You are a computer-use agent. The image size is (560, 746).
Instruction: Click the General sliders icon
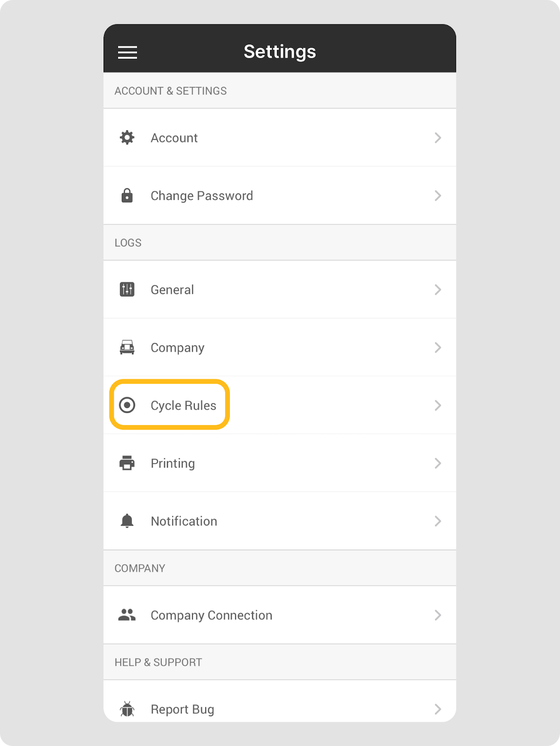coord(127,290)
